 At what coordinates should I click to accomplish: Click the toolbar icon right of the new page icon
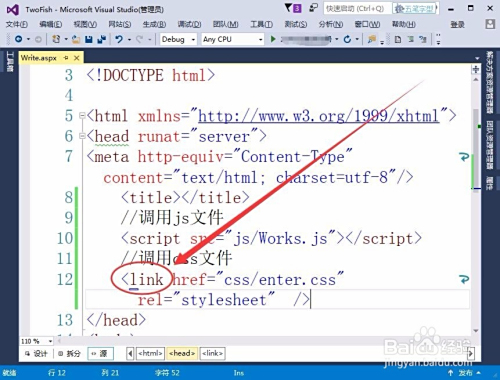tap(411, 39)
